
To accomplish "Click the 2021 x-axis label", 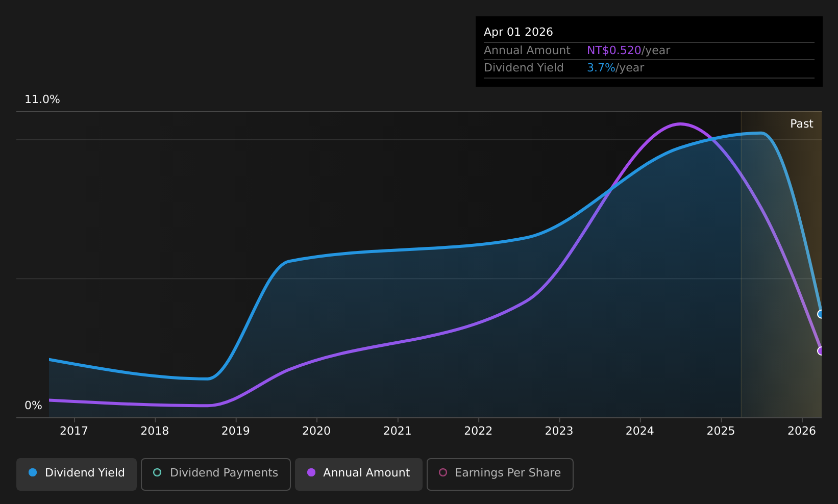I will click(398, 431).
